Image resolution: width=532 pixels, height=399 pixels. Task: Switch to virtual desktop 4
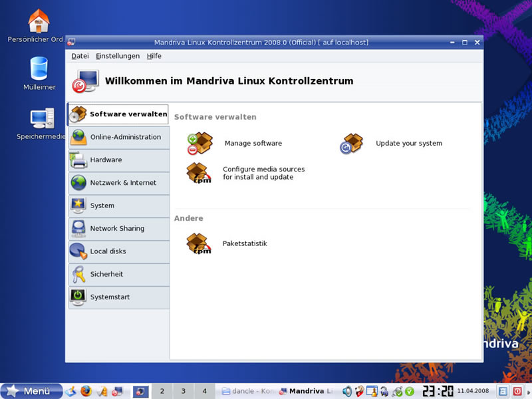pyautogui.click(x=205, y=391)
